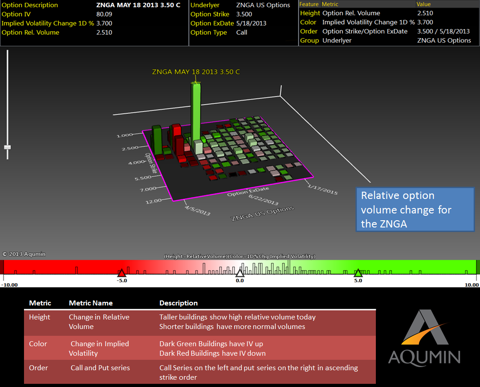Click the red triangle marker at -5.0
Screen dimensions: 480x387
point(122,273)
